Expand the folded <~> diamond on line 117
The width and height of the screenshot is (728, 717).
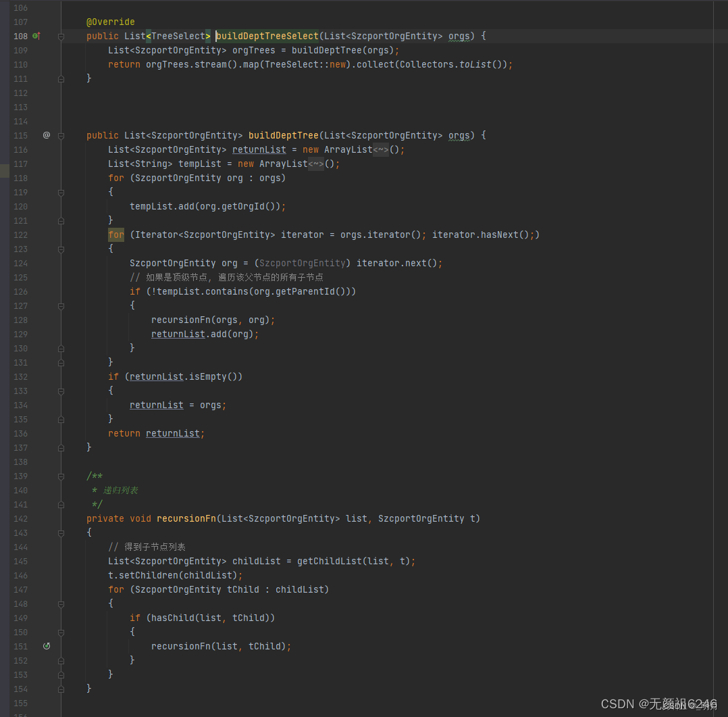click(x=316, y=164)
